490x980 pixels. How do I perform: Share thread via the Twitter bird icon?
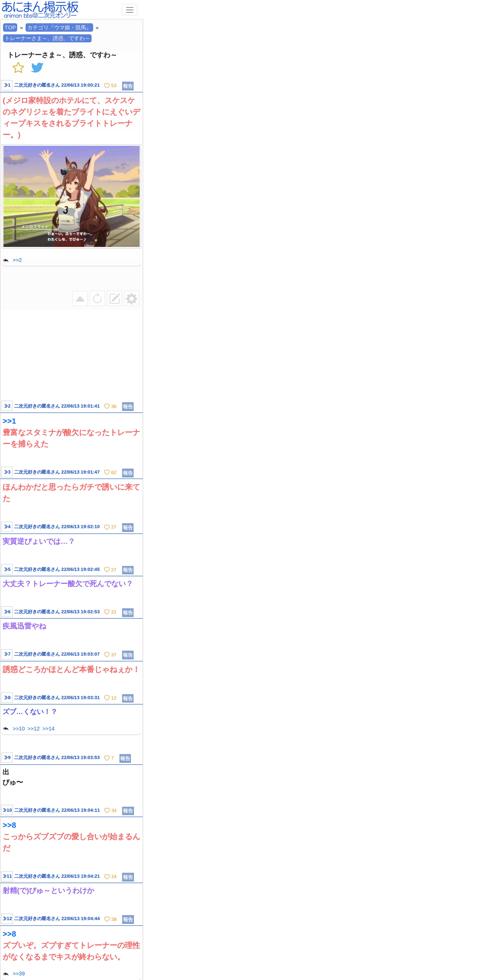[x=37, y=68]
